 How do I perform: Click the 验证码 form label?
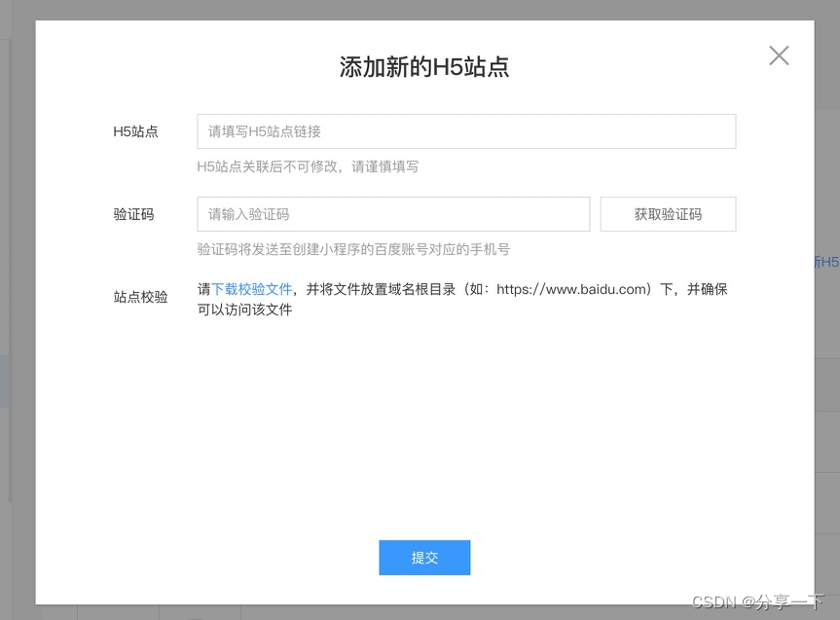[x=133, y=213]
